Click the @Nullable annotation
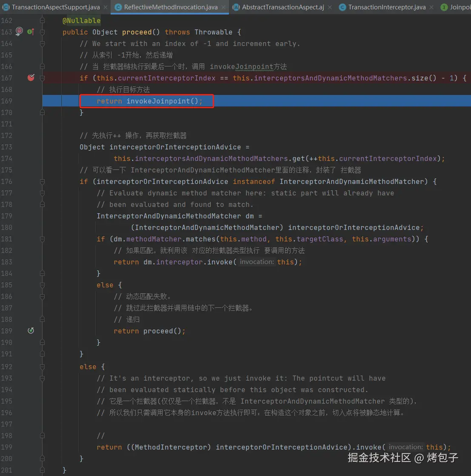The width and height of the screenshot is (471, 476). click(81, 20)
